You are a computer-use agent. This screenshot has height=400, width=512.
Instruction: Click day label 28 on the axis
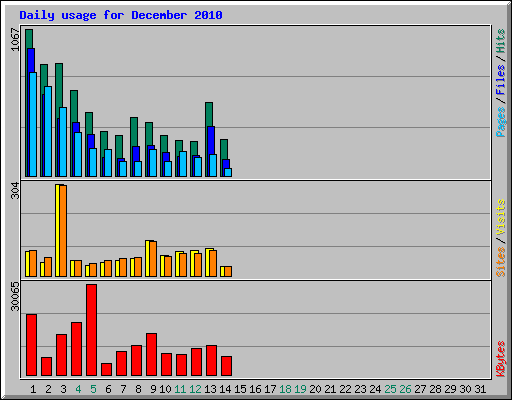pos(435,389)
